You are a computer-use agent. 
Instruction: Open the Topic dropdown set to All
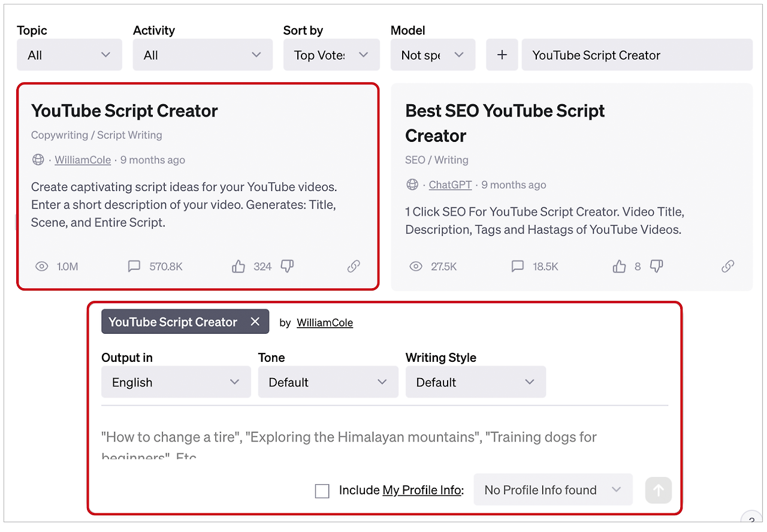click(70, 55)
